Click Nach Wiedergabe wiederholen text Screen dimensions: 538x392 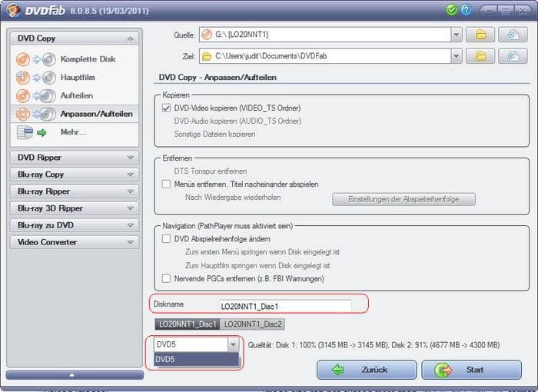pyautogui.click(x=233, y=198)
